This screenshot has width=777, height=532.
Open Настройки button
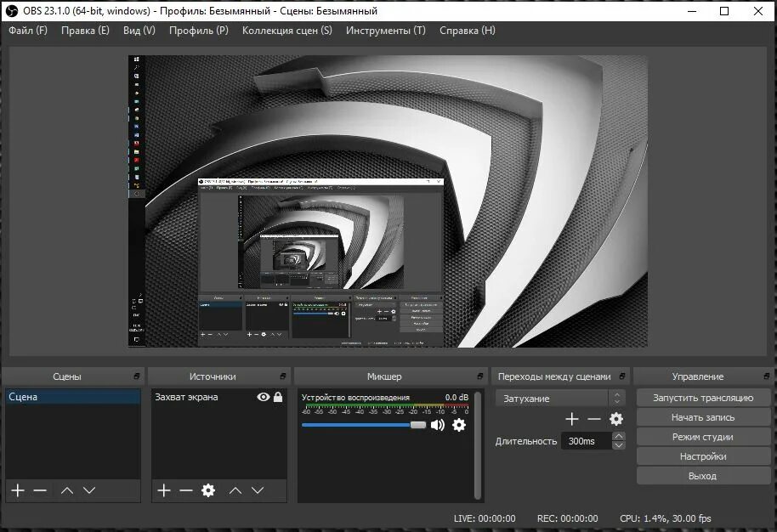703,456
